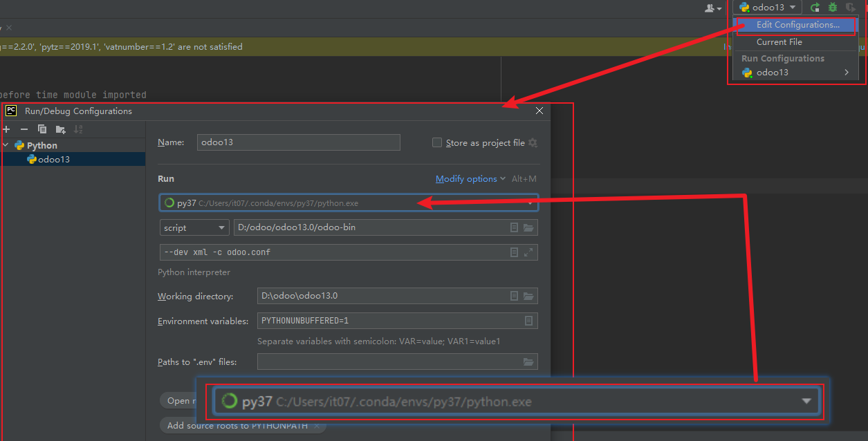Screen dimensions: 868x441
Task: Enable the Store as project file checkbox
Action: [437, 142]
